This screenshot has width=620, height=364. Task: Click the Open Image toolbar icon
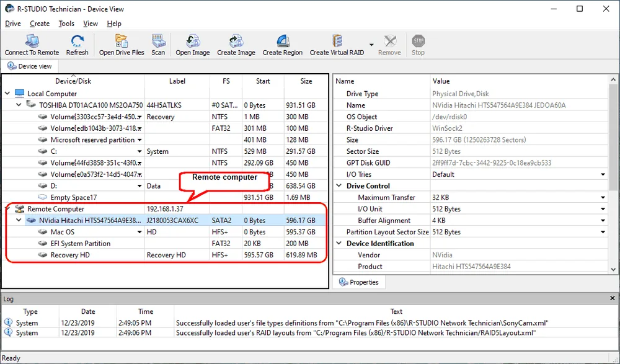(193, 41)
